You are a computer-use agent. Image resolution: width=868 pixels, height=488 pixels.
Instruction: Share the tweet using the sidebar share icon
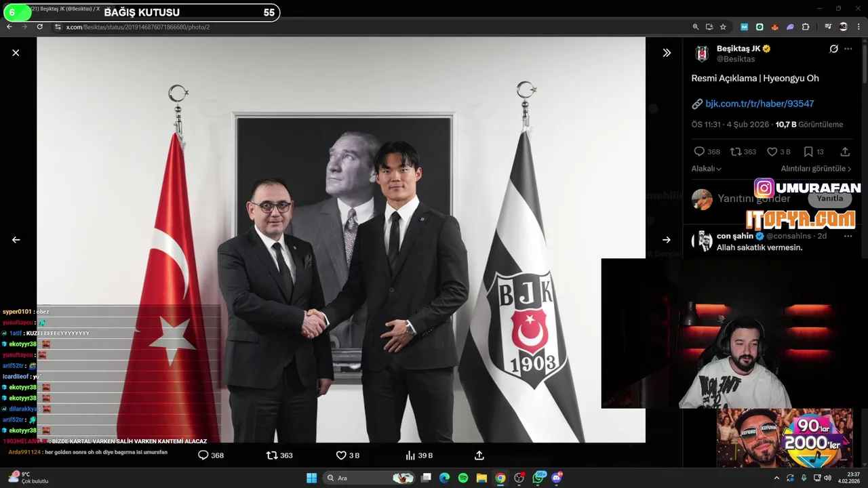845,152
